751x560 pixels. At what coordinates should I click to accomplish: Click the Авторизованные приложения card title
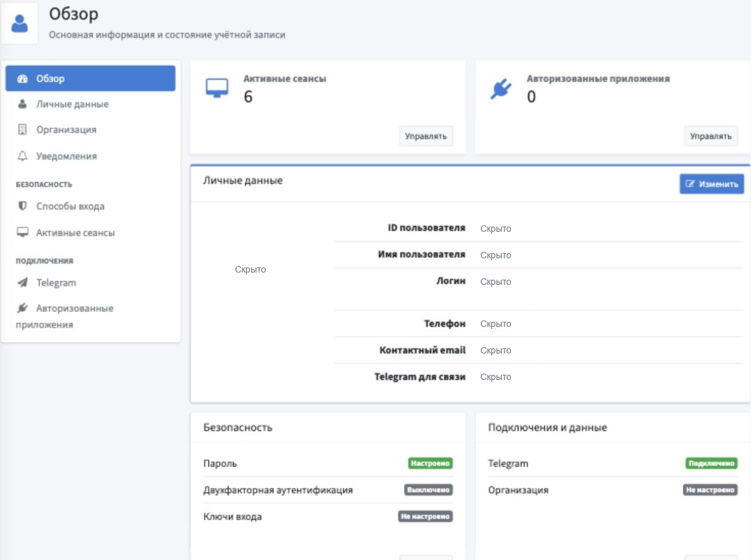[598, 78]
